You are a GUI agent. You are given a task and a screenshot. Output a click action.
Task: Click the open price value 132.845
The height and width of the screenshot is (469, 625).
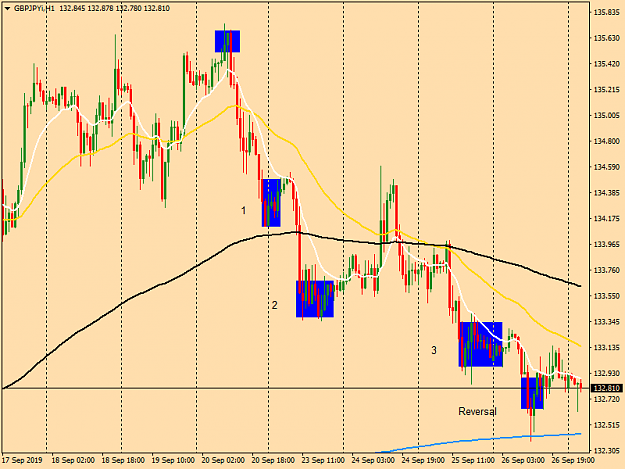[x=72, y=8]
